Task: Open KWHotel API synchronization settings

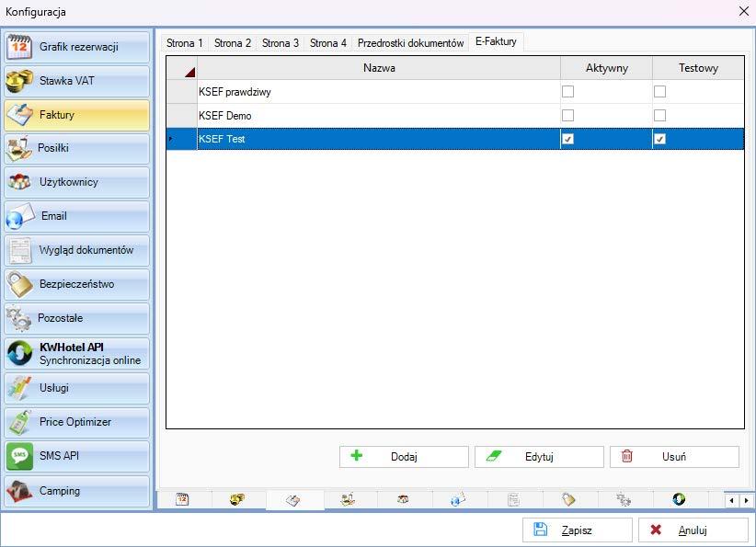Action: [x=76, y=353]
